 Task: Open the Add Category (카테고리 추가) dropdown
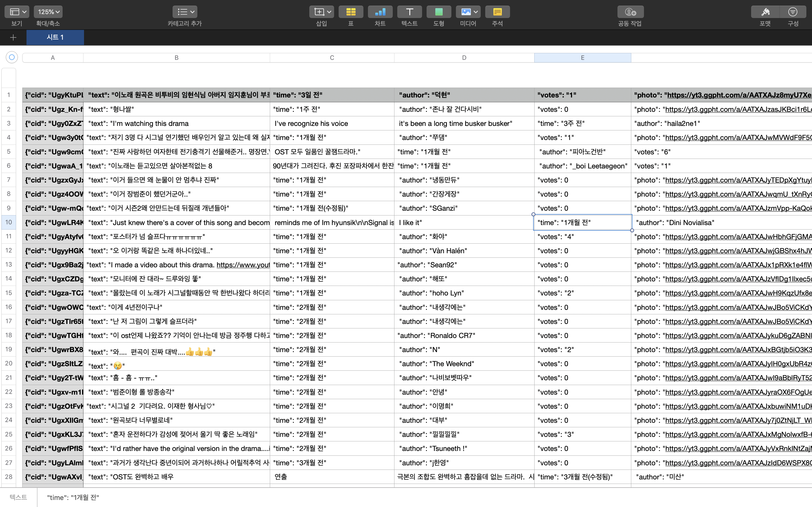click(185, 12)
